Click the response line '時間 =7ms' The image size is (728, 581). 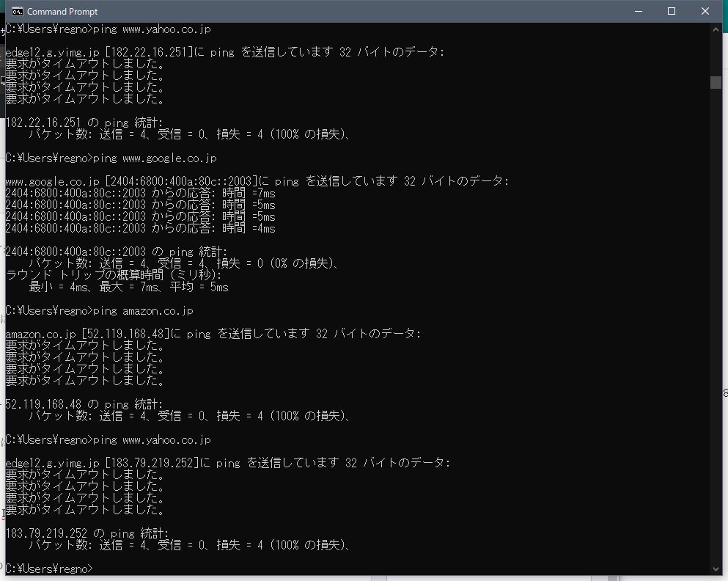pos(140,193)
